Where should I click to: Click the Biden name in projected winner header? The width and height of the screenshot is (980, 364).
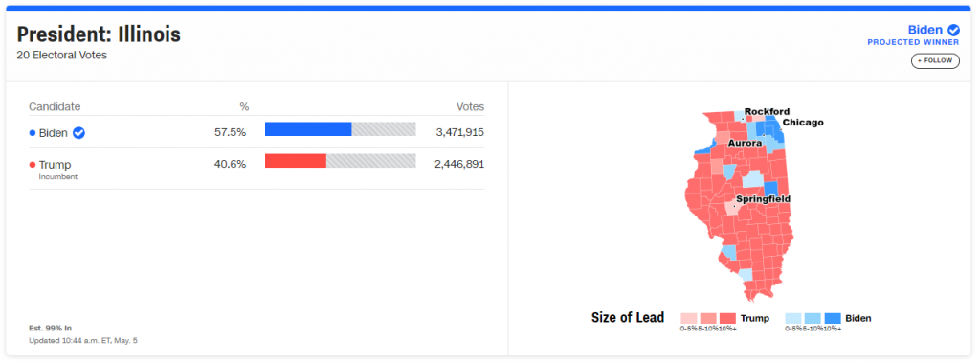(925, 30)
